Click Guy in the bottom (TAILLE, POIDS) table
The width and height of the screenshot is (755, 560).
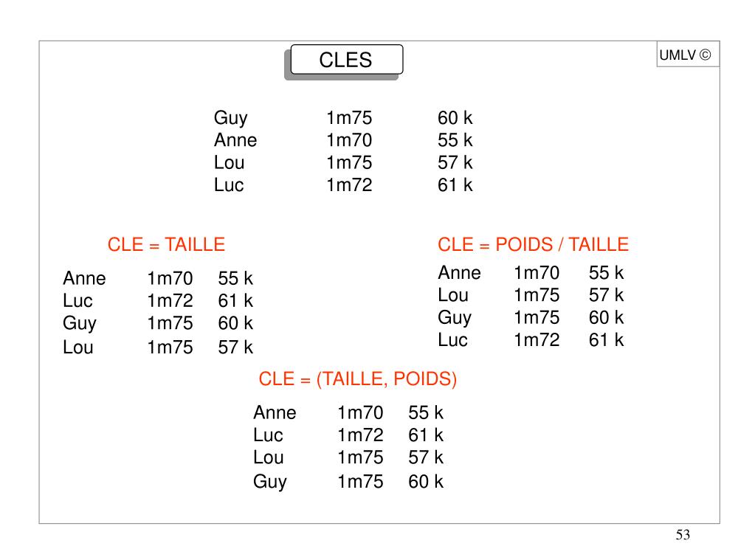pyautogui.click(x=270, y=482)
